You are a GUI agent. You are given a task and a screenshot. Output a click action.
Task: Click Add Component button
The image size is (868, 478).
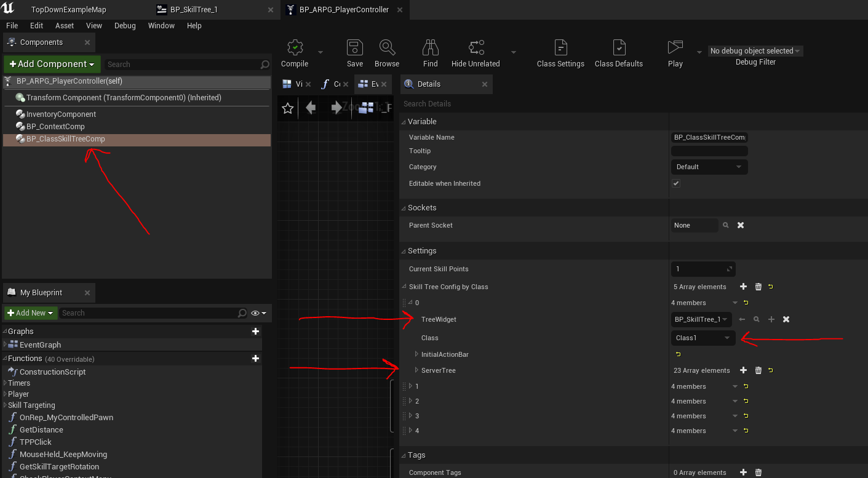click(x=52, y=64)
